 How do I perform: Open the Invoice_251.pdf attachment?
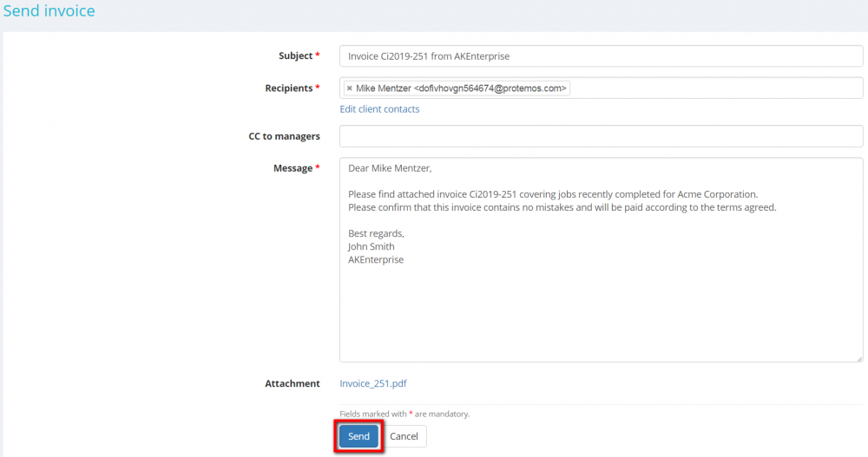(373, 383)
